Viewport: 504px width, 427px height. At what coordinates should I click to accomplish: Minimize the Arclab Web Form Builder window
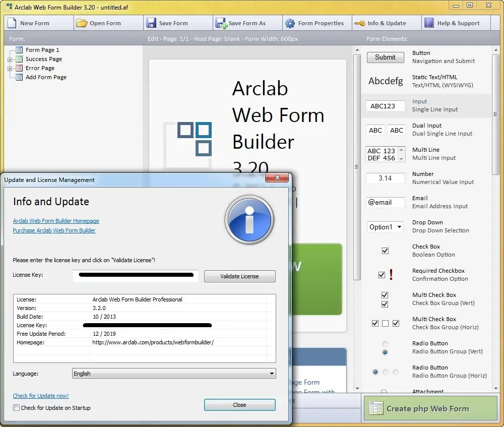[456, 6]
